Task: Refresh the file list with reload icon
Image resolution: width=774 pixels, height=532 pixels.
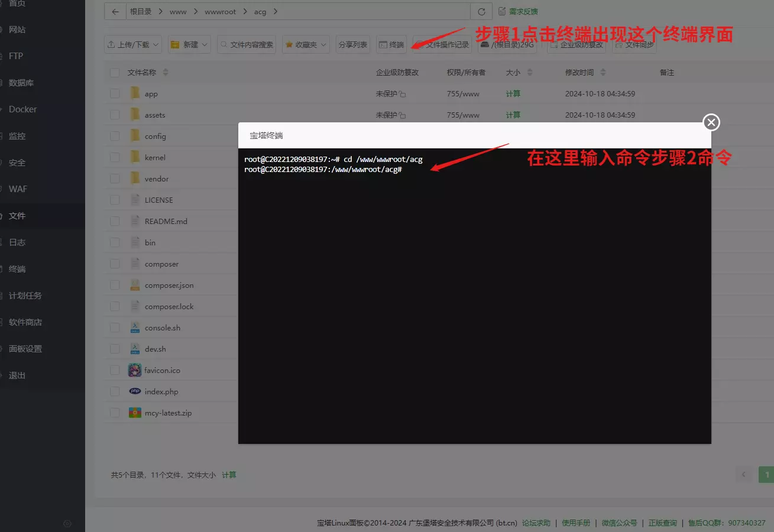Action: [x=481, y=11]
